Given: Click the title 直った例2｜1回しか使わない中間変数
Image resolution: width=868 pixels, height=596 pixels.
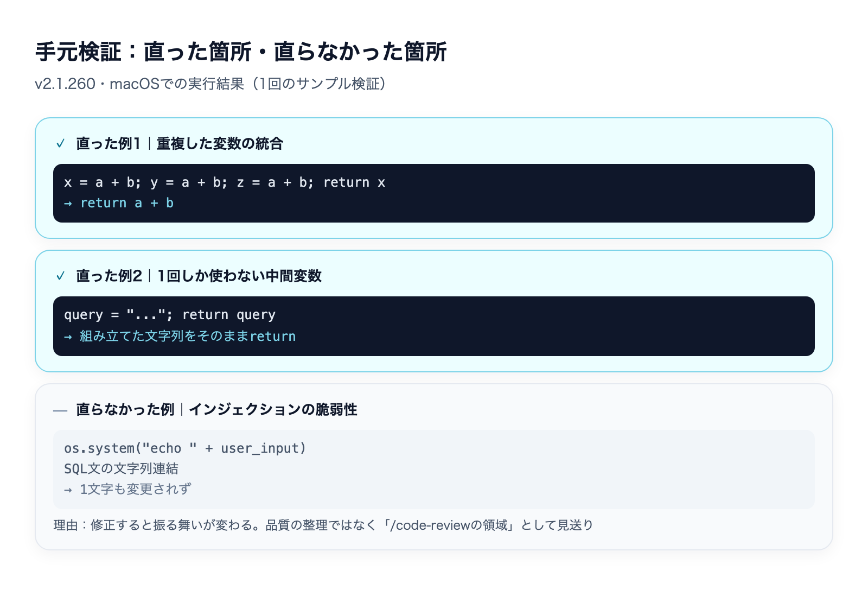Looking at the screenshot, I should (x=199, y=276).
